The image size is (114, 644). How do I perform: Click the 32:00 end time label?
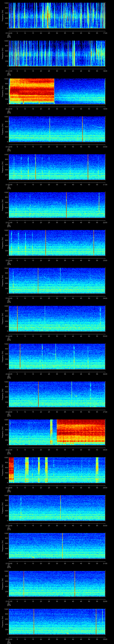coord(105,601)
